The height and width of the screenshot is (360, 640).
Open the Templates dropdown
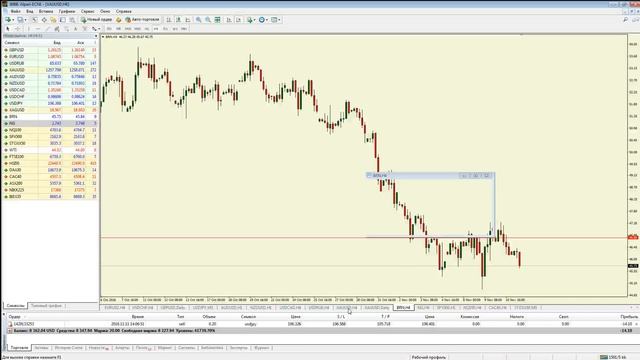[x=276, y=20]
